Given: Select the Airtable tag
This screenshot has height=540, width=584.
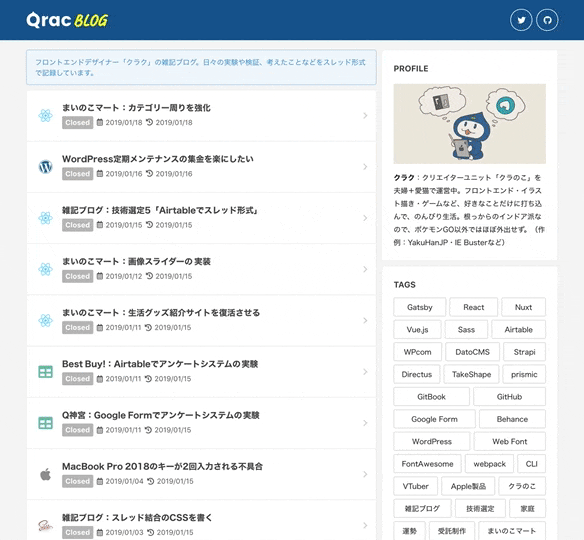Looking at the screenshot, I should 518,330.
